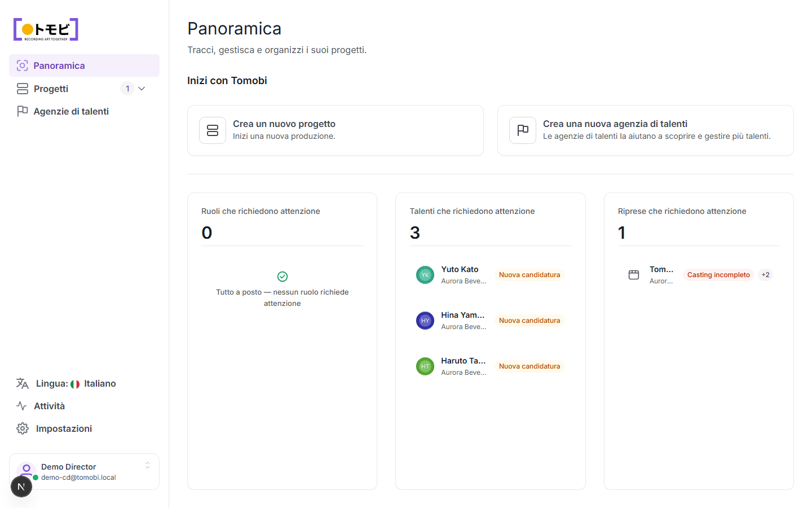Click the Progetti stack icon
812x508 pixels.
click(23, 89)
